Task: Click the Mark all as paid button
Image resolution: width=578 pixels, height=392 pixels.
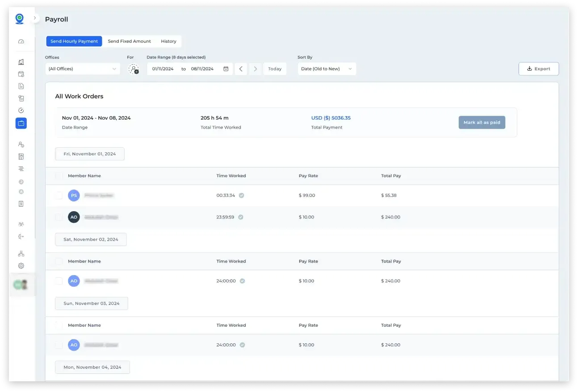Action: point(482,122)
